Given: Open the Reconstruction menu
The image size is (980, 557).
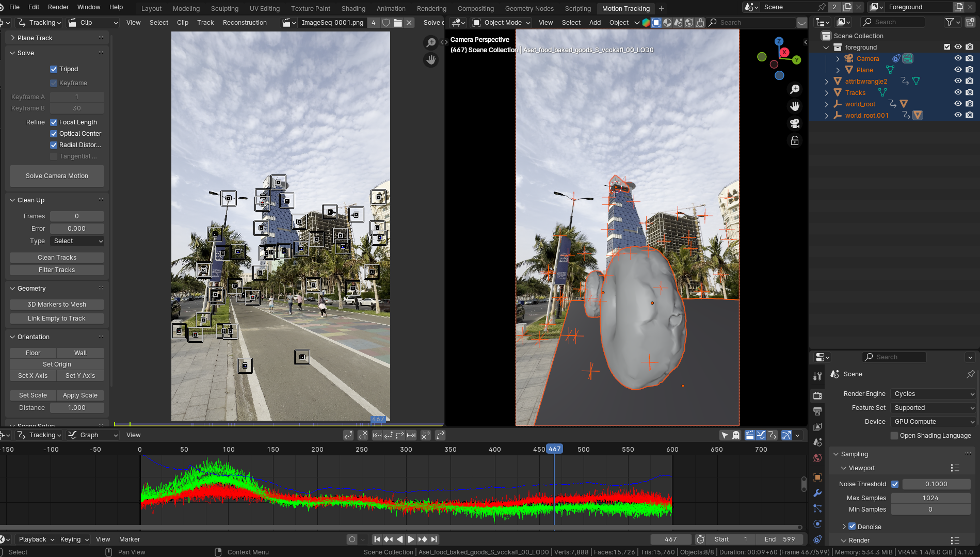Looking at the screenshot, I should point(245,23).
